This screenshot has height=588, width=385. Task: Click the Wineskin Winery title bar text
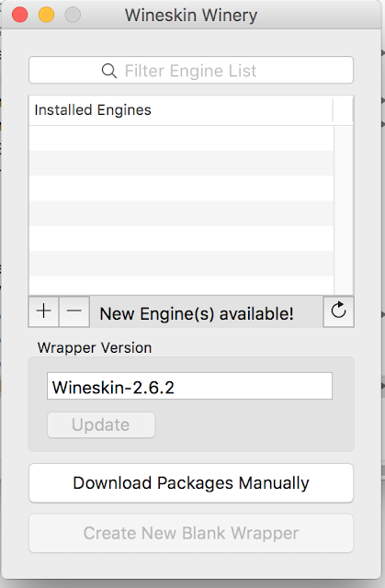pos(191,16)
